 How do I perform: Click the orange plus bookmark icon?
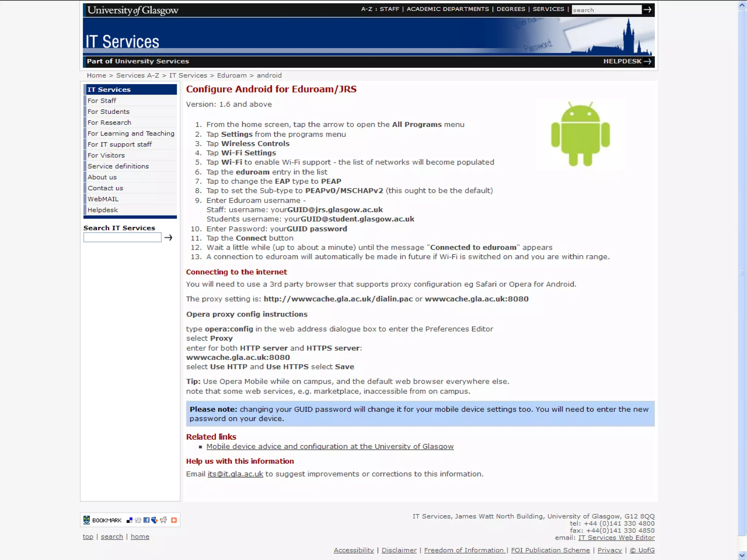coord(174,520)
